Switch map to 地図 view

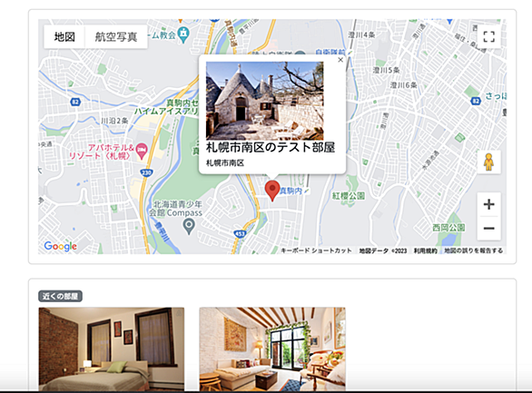tap(64, 36)
